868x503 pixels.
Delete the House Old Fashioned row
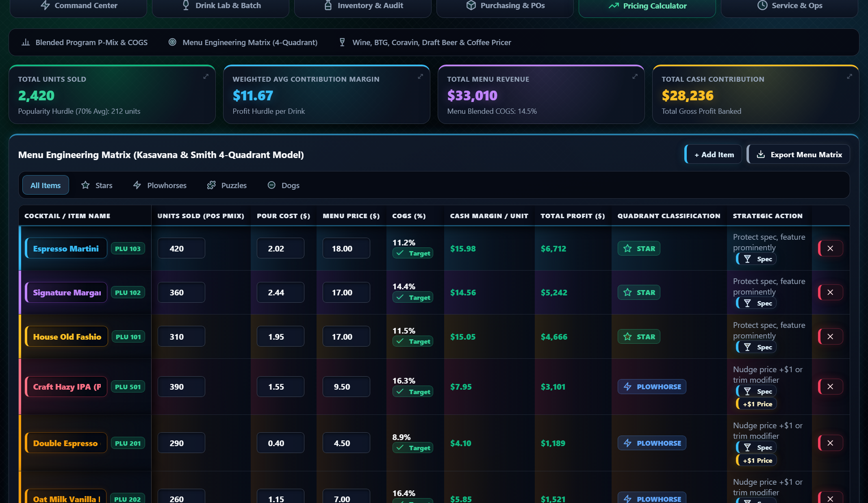pyautogui.click(x=830, y=336)
